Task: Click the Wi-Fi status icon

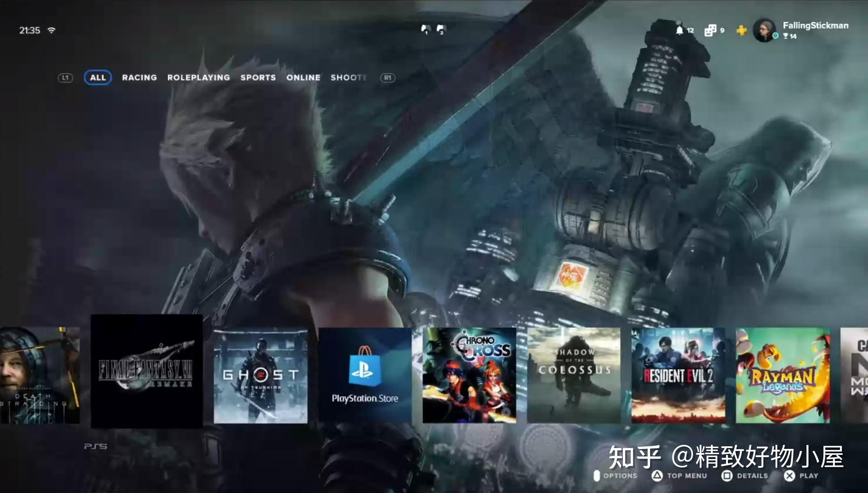Action: [51, 30]
